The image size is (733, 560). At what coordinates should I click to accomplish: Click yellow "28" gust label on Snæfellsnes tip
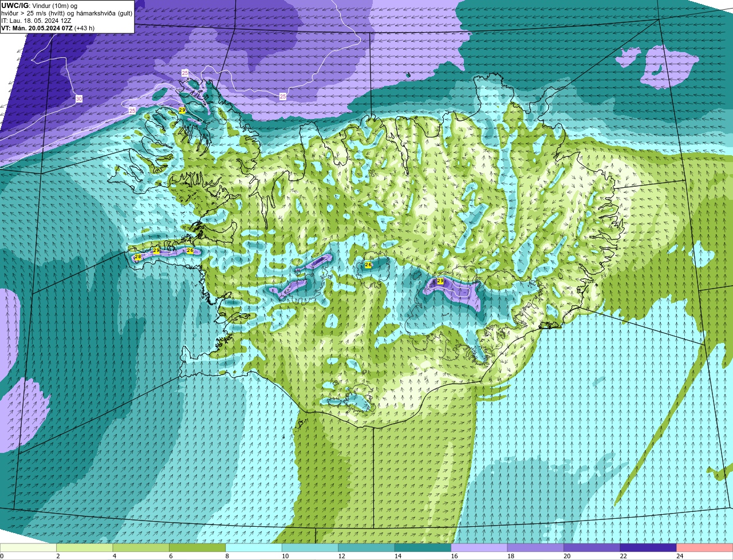click(x=138, y=257)
